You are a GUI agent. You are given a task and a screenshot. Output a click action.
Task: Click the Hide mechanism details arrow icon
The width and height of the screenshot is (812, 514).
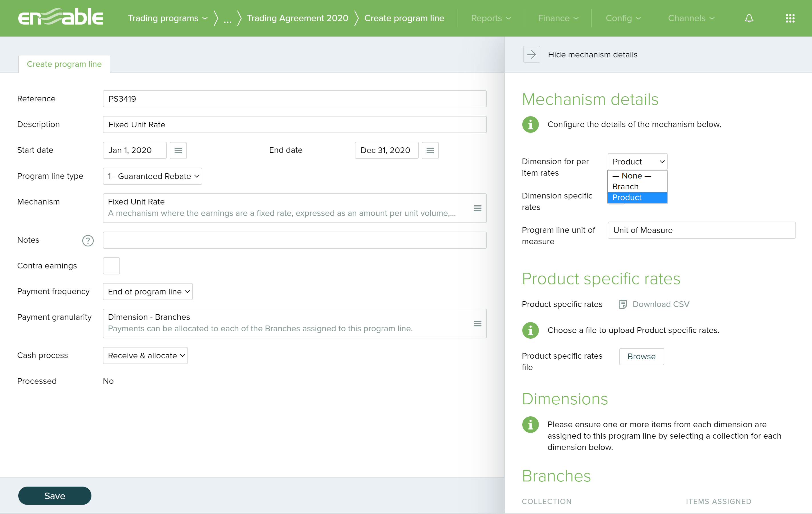coord(531,54)
